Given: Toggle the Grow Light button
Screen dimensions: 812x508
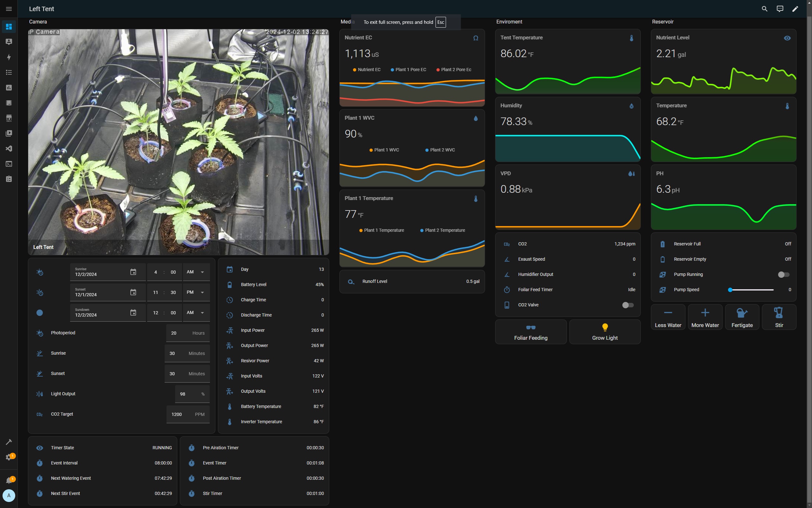Looking at the screenshot, I should [605, 331].
